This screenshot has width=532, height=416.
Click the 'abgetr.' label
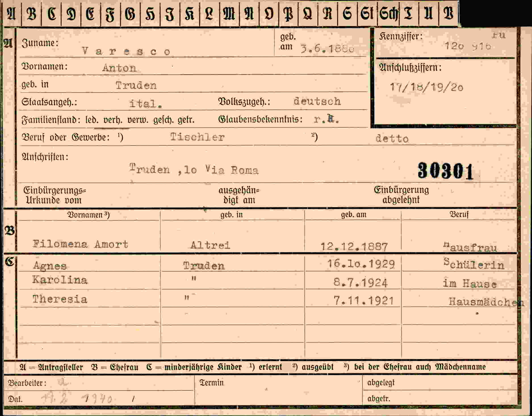click(x=379, y=399)
